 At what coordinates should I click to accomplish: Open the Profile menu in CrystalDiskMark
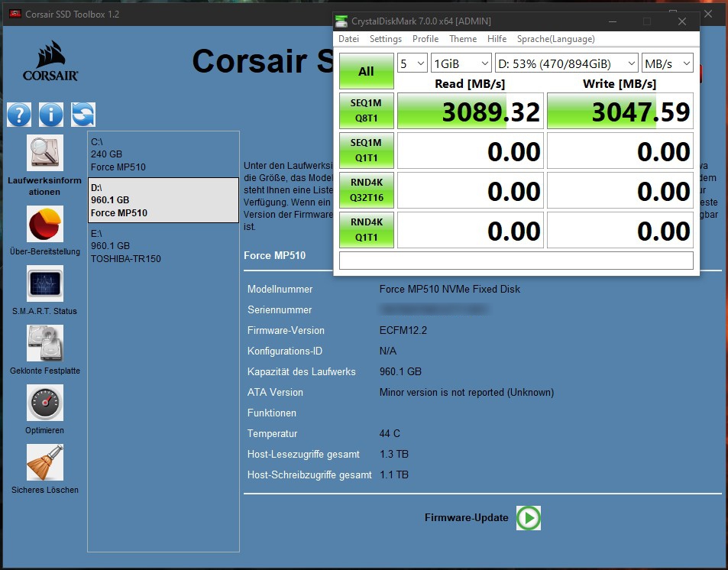[425, 39]
